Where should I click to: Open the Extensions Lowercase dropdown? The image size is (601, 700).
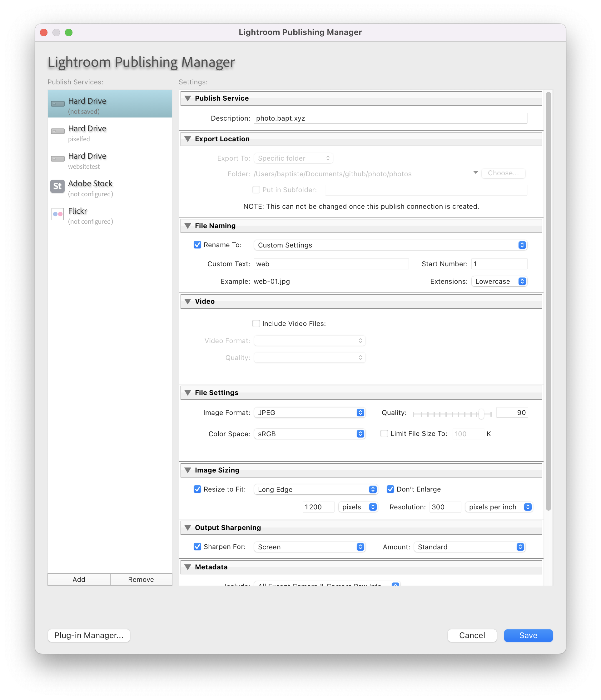point(499,282)
